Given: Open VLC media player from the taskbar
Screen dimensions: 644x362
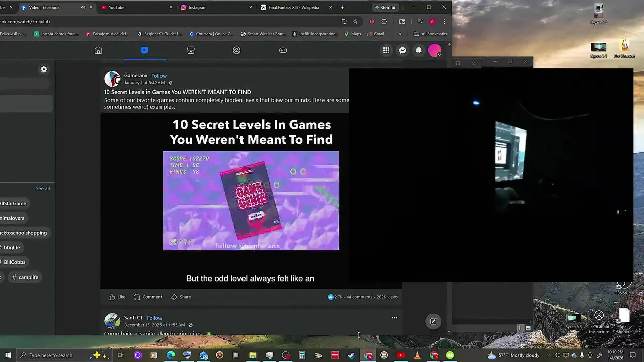Looking at the screenshot, I should tap(417, 355).
